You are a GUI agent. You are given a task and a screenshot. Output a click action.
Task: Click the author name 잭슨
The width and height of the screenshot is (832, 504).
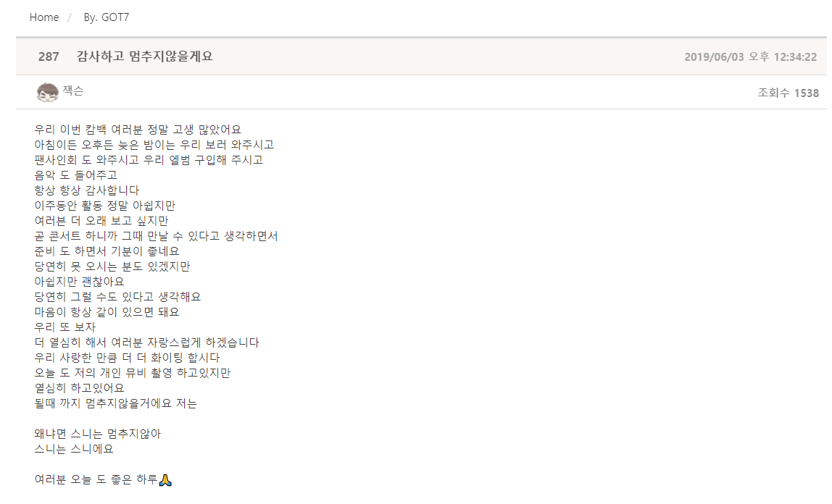(73, 91)
